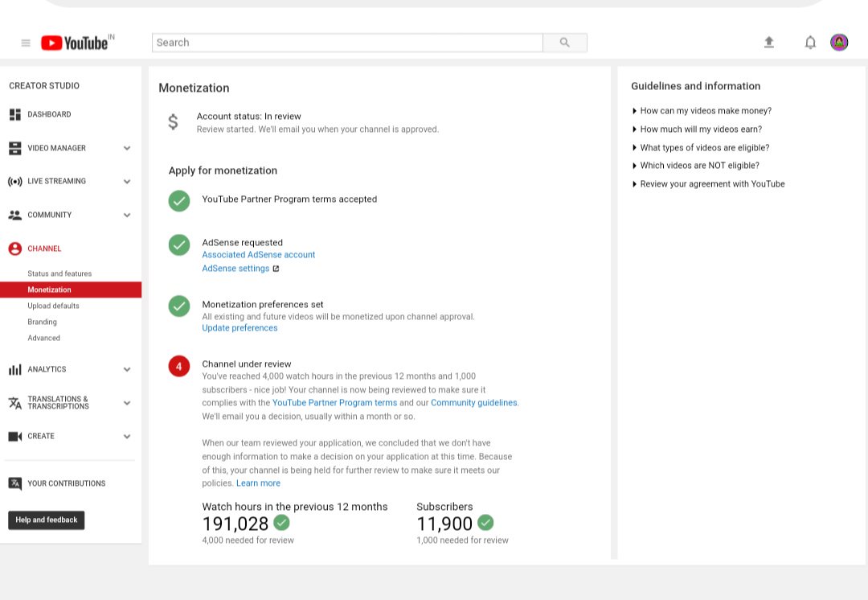
Task: Click the search magnifier button
Action: point(565,43)
